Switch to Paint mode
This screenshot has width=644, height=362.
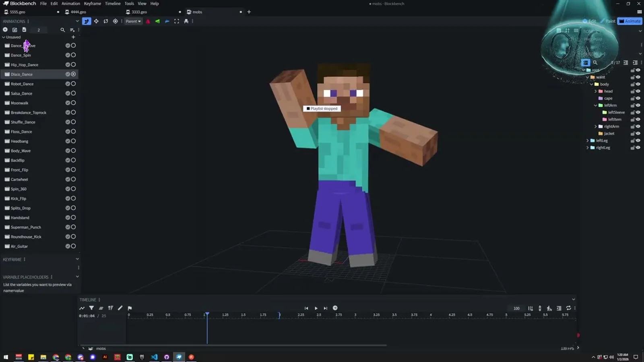point(608,21)
